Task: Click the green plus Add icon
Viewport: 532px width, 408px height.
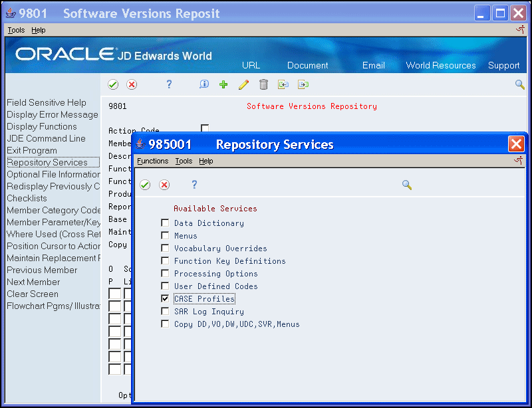Action: [223, 84]
